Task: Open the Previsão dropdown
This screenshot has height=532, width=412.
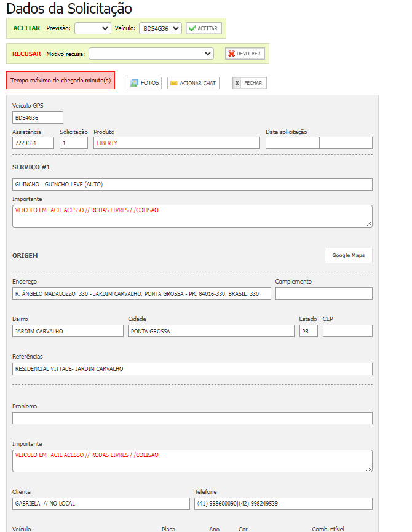Action: 93,28
